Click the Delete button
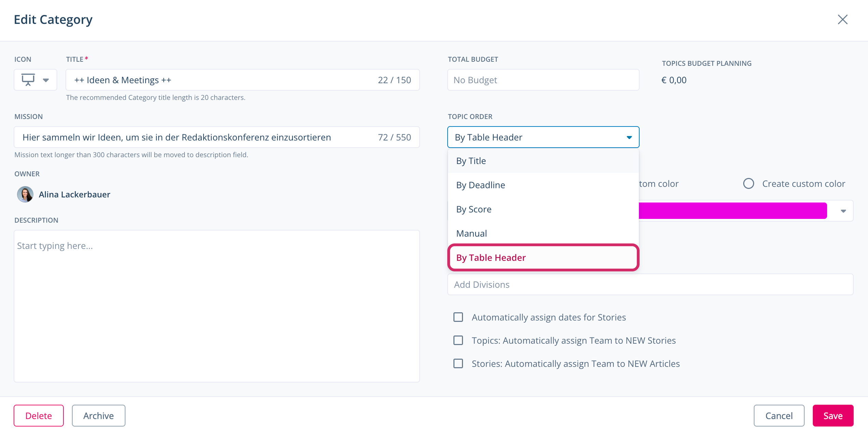 [x=39, y=415]
